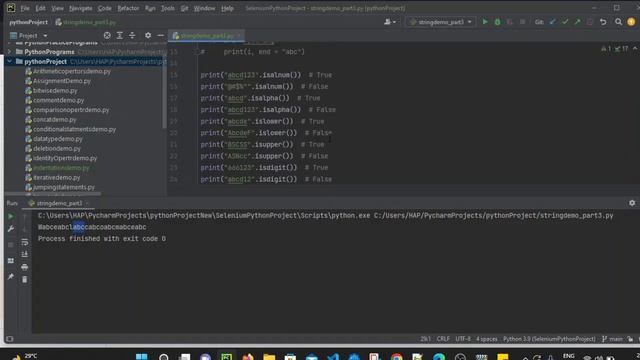The width and height of the screenshot is (640, 360).
Task: Open bitwisedemo.py in project tree
Action: click(55, 91)
